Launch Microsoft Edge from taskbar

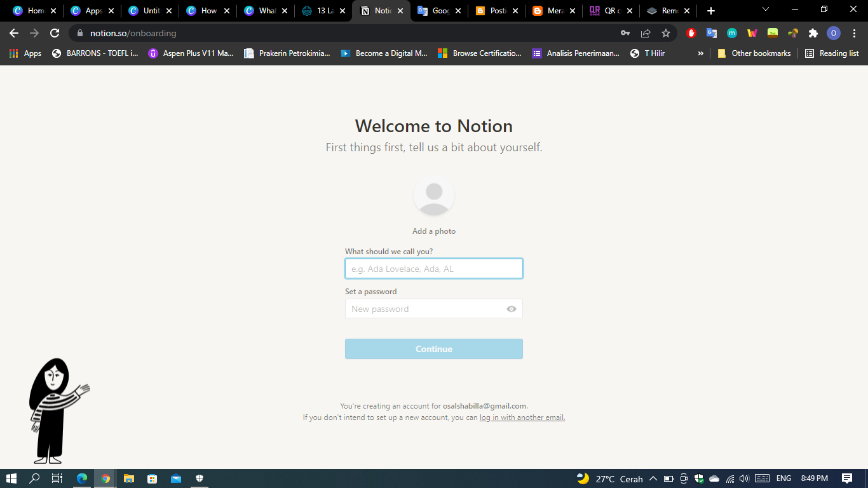coord(81,478)
